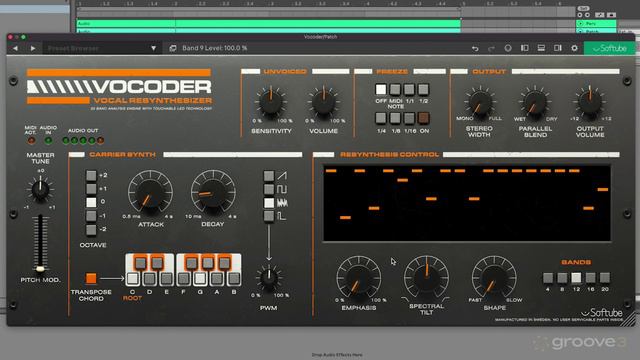Click the Spectral Tilt knob
This screenshot has width=640, height=360.
(426, 278)
